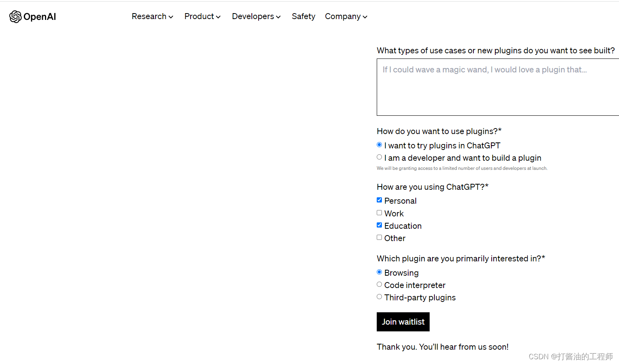Click 'Which plugin are you primarily interested in?' label

point(461,259)
